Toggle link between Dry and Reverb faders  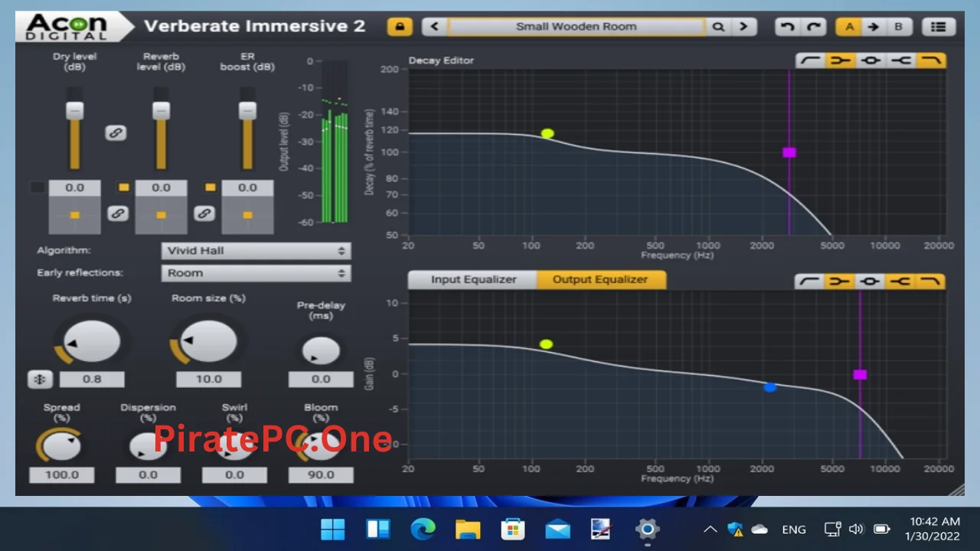pyautogui.click(x=116, y=133)
